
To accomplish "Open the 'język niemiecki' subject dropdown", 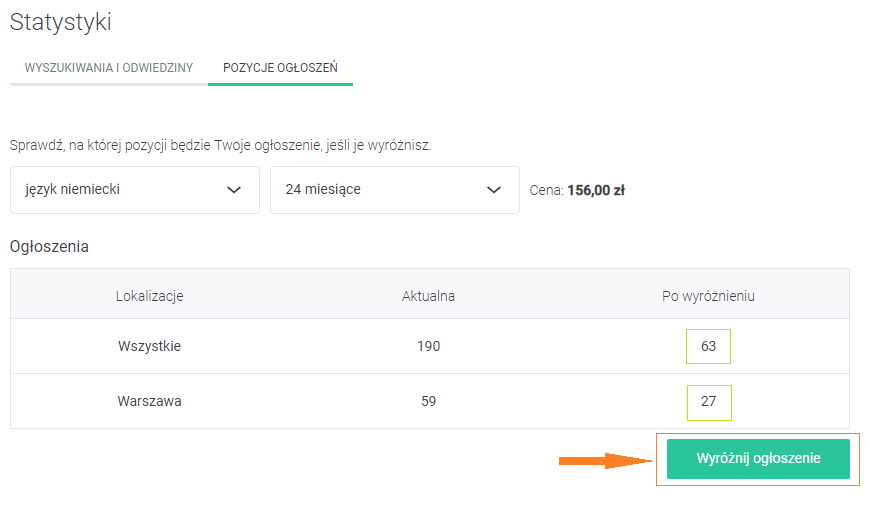I will click(x=134, y=190).
